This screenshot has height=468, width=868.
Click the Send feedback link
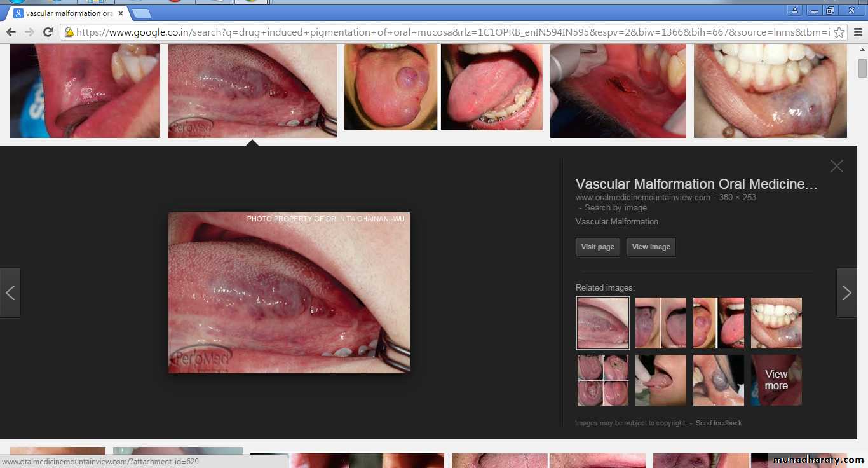click(x=718, y=423)
